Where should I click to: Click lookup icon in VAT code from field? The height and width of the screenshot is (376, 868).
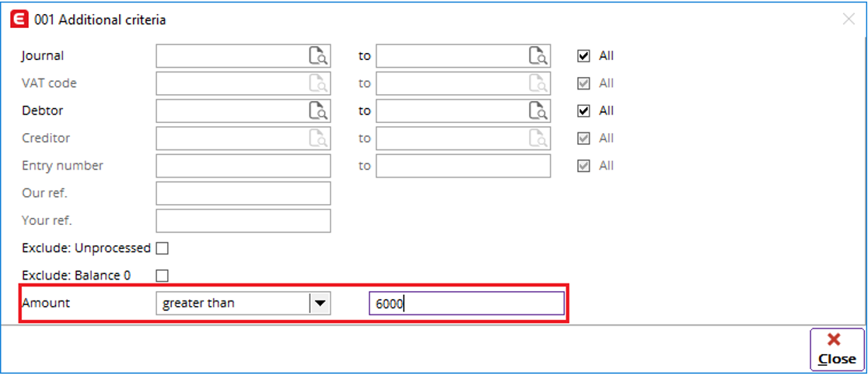point(318,83)
